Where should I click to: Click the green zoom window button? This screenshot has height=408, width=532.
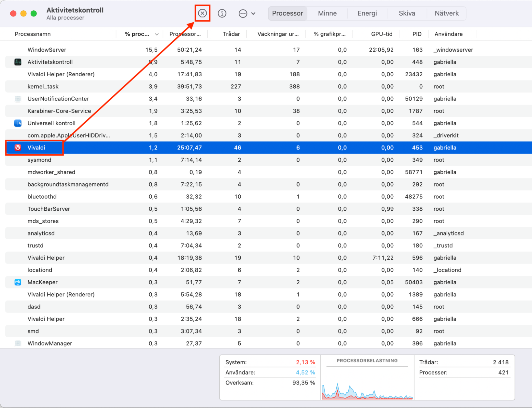pos(34,13)
